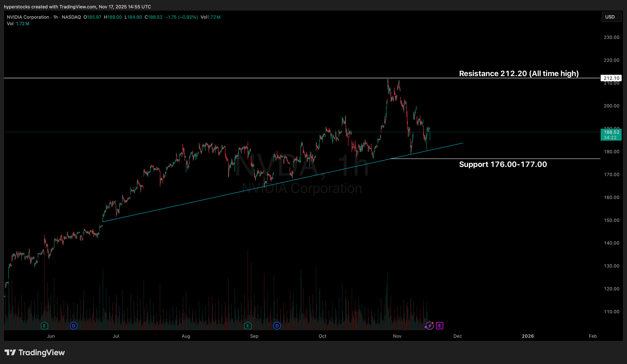
Task: Click the September dividend D marker
Action: coord(277,326)
